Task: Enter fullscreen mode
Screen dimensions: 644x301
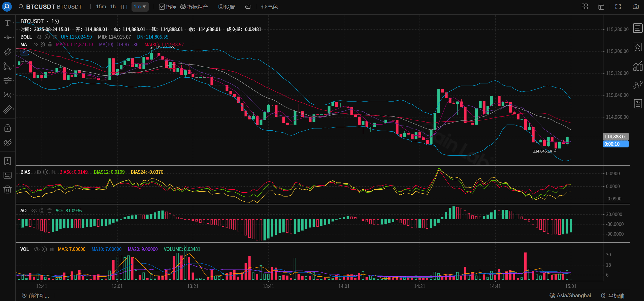Action: pos(618,7)
